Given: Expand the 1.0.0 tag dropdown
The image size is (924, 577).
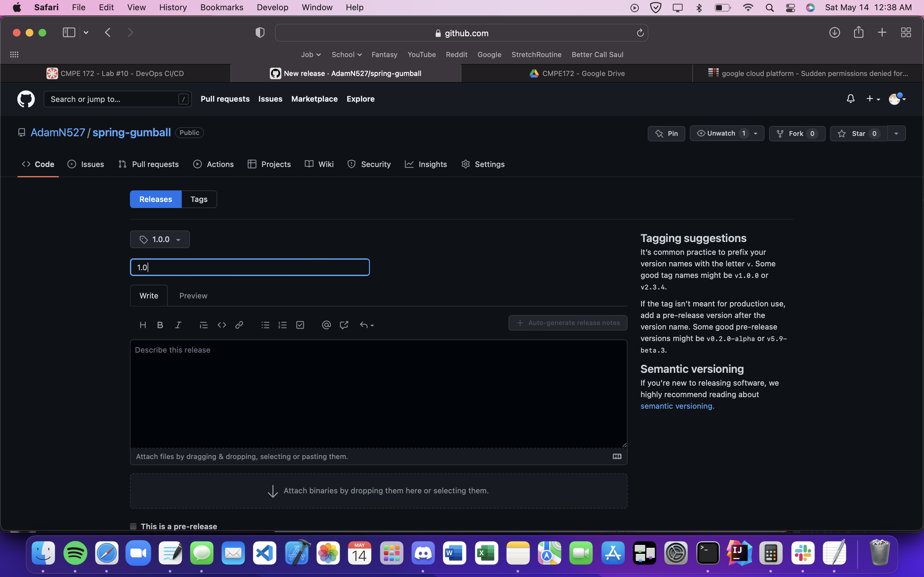Looking at the screenshot, I should pyautogui.click(x=160, y=239).
